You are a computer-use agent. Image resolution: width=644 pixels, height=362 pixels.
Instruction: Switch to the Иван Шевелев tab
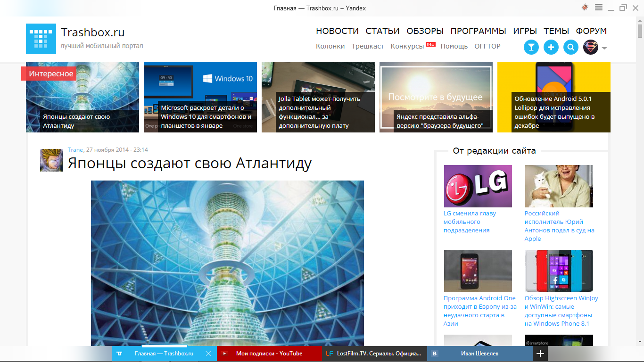tap(480, 354)
